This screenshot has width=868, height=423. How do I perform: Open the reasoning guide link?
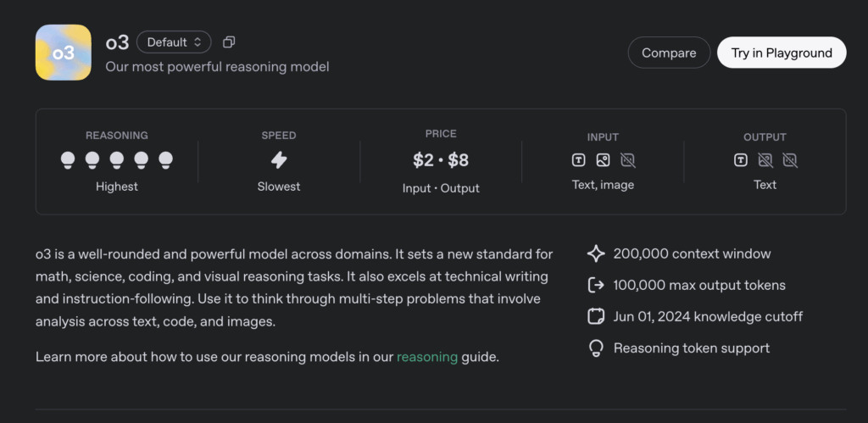[x=427, y=357]
